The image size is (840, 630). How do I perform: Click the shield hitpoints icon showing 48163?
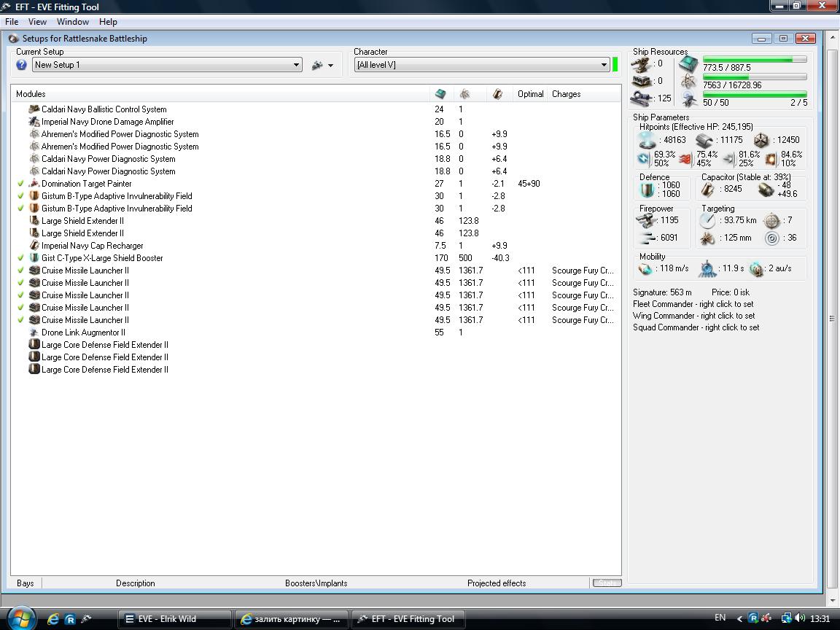pos(647,140)
